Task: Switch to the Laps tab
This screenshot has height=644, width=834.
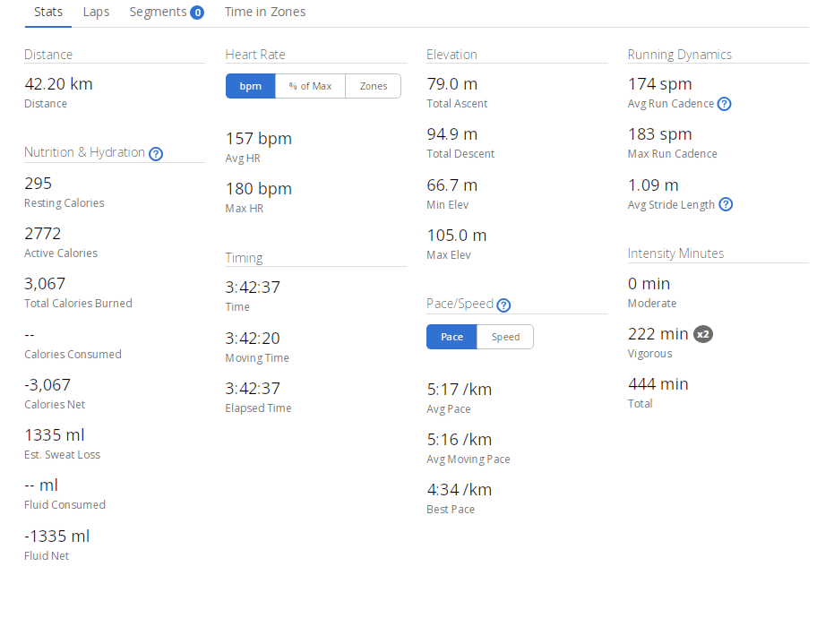Action: (x=96, y=13)
